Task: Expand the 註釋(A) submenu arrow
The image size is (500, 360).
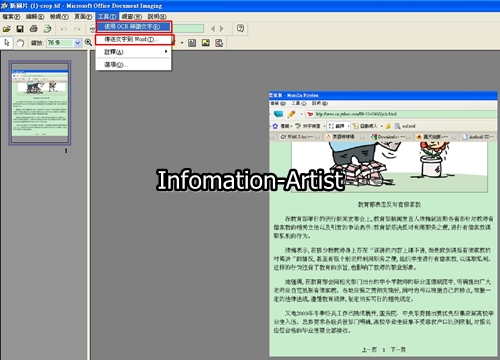Action: (x=166, y=51)
